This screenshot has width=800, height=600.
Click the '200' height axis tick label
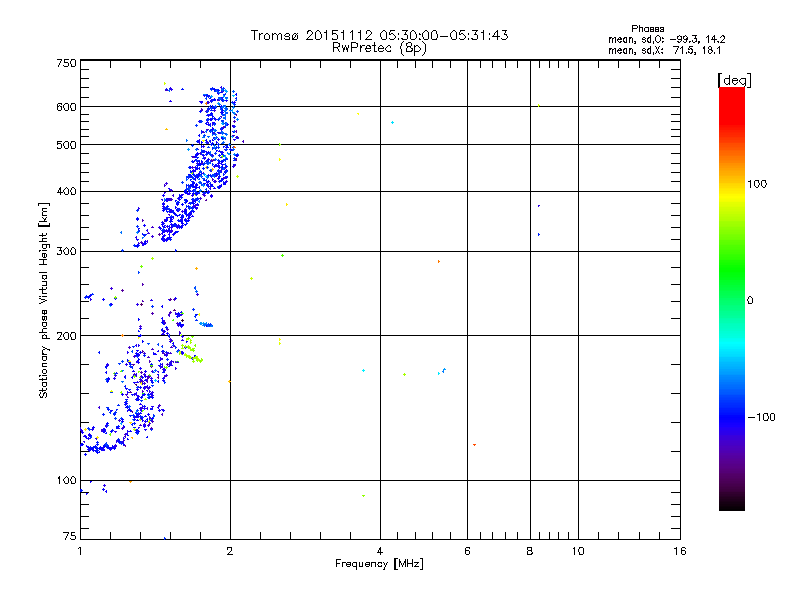66,336
